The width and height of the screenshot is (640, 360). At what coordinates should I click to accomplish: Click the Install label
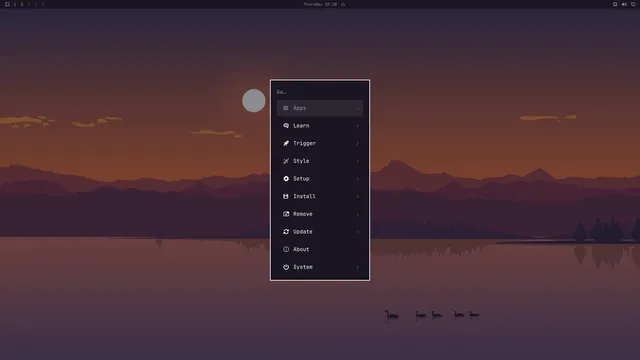coord(304,196)
